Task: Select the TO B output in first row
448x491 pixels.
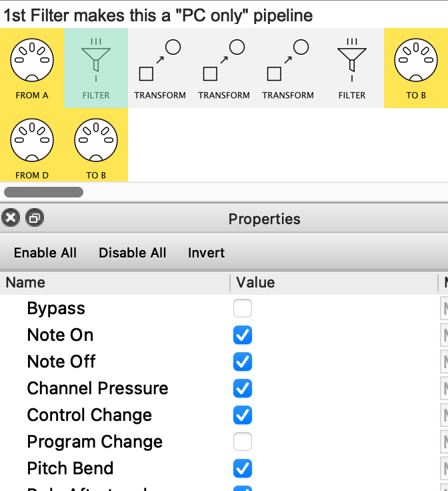Action: pyautogui.click(x=416, y=67)
